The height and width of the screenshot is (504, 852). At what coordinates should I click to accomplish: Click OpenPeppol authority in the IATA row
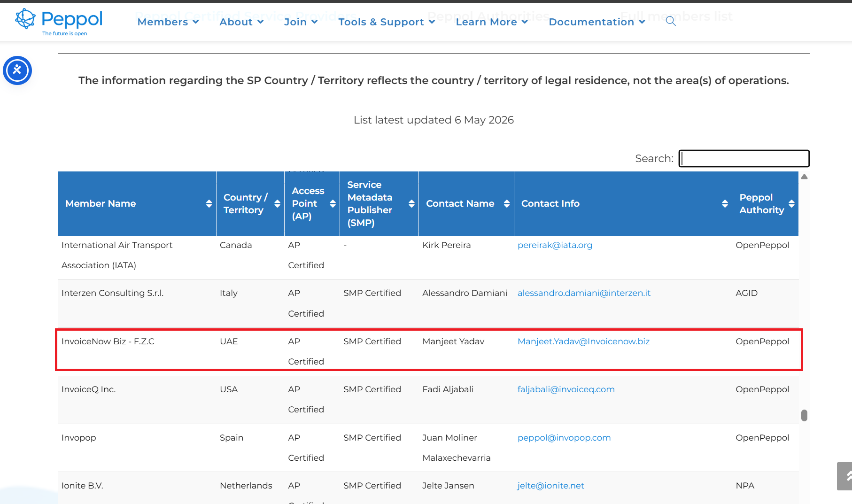[762, 245]
